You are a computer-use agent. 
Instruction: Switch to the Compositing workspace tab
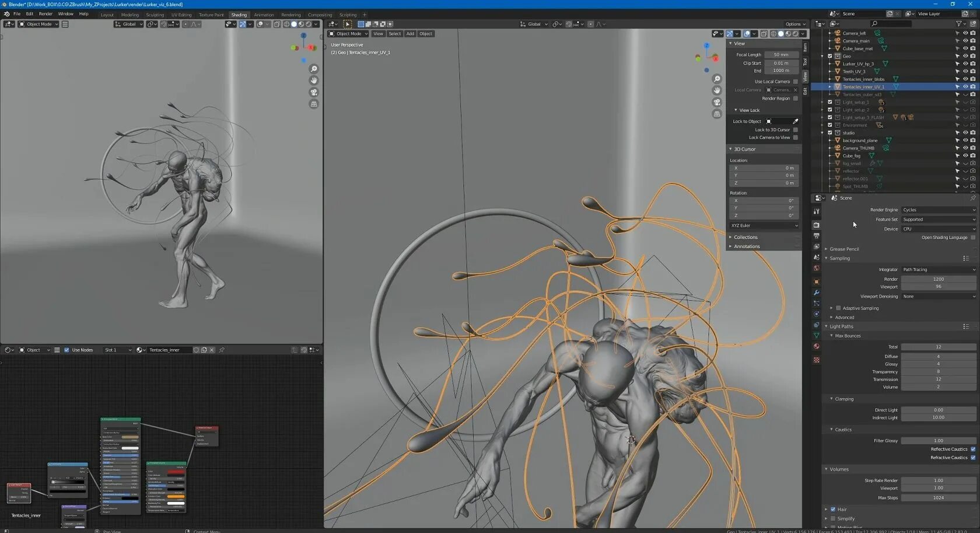320,15
